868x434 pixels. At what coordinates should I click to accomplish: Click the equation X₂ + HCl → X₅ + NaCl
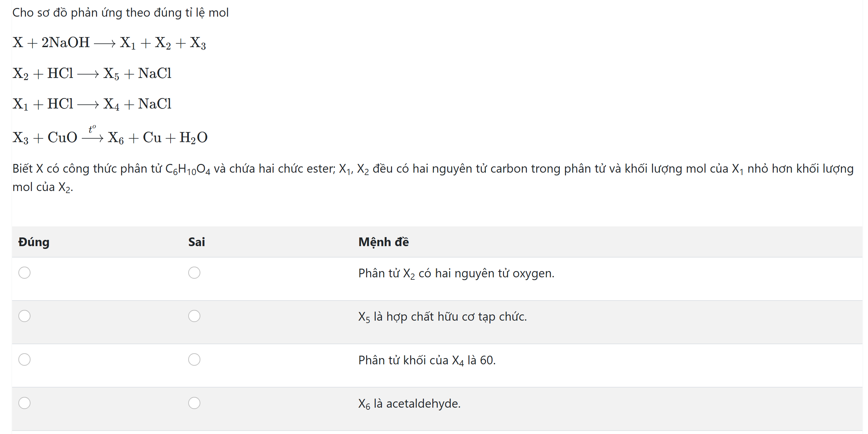click(x=92, y=74)
